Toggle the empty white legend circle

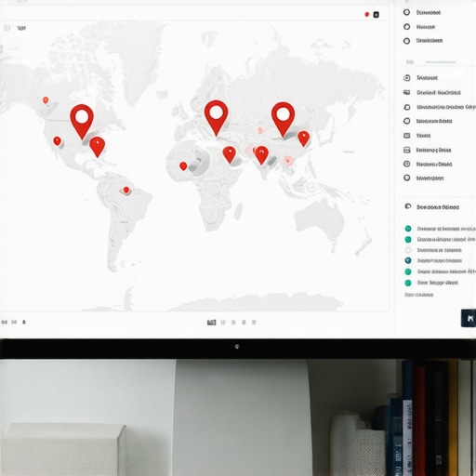tap(408, 250)
